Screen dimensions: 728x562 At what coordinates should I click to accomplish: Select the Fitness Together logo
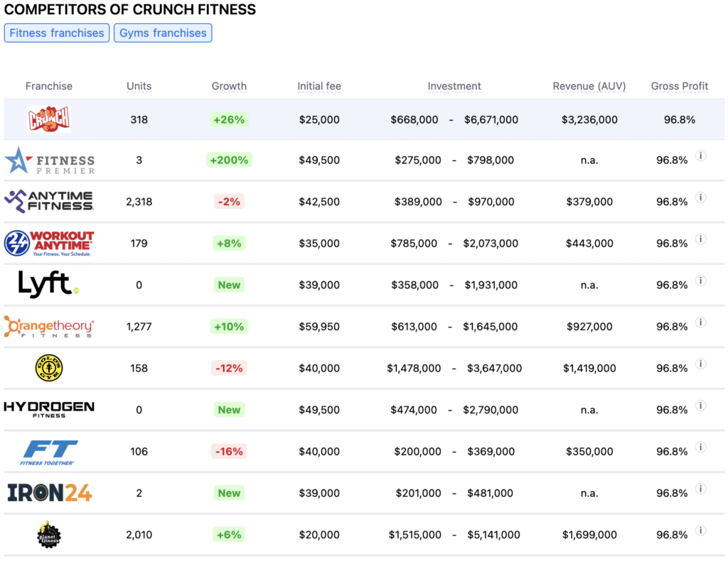[x=49, y=452]
